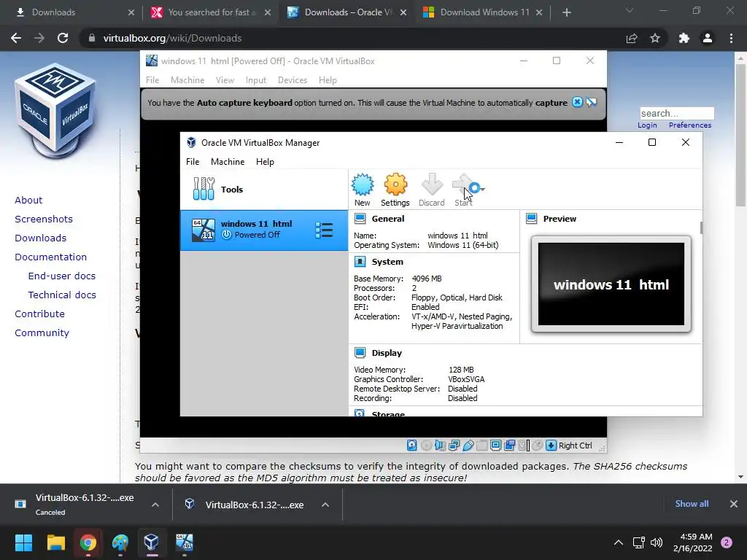Dismiss the Auto capture keyboard notification

[577, 102]
